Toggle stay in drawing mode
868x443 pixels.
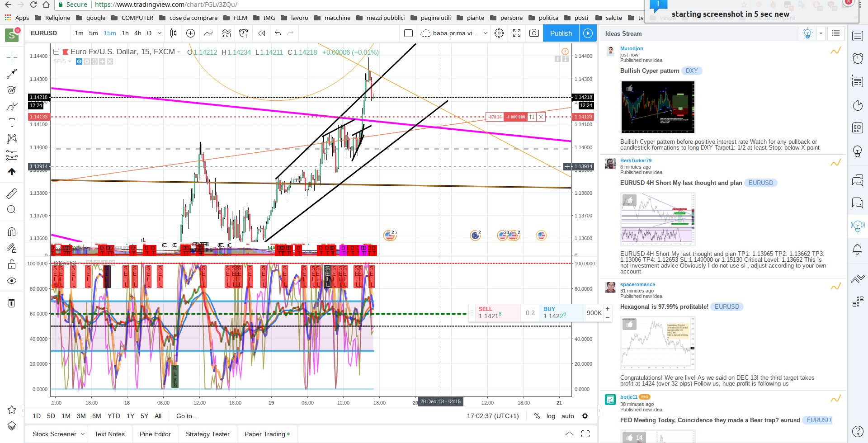(12, 248)
